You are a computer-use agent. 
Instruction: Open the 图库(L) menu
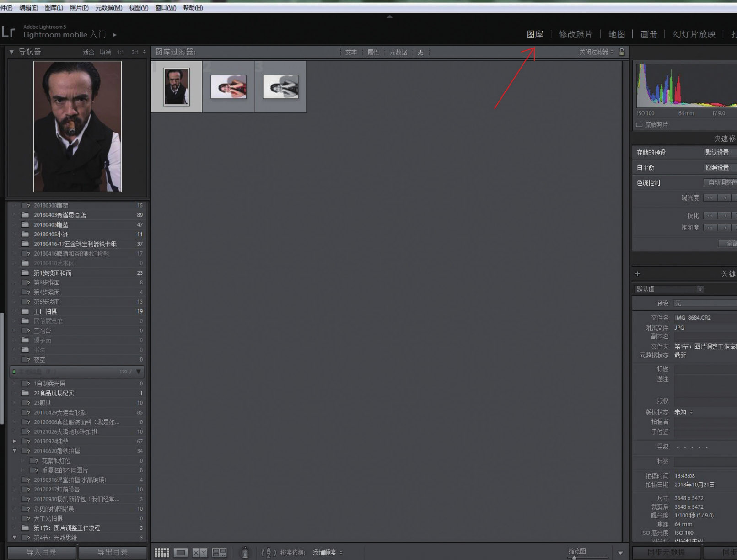point(54,8)
